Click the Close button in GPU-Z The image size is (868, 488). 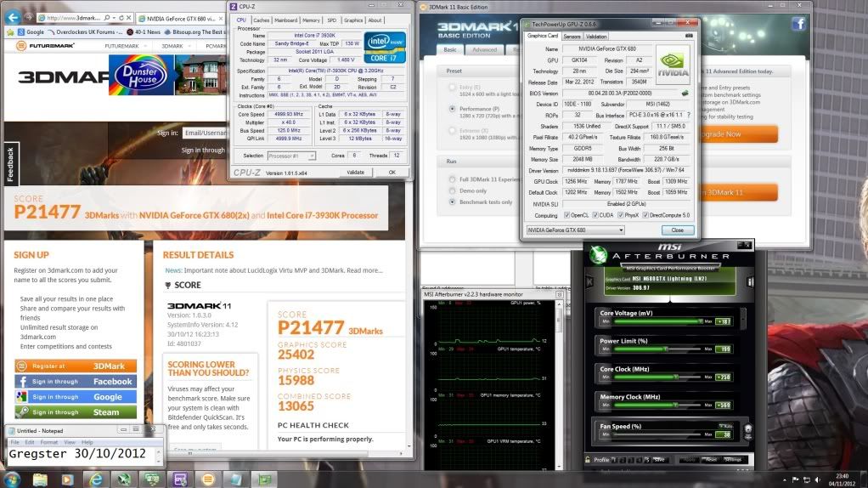678,230
